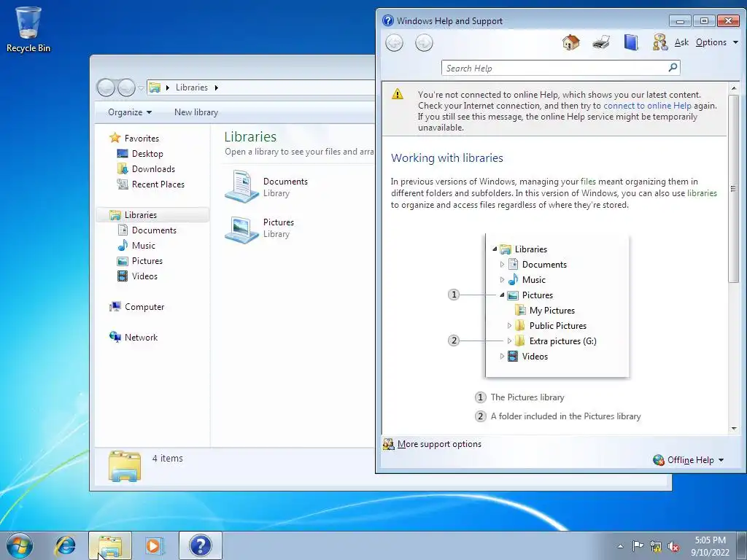Click the Ask button in Help

tap(681, 42)
